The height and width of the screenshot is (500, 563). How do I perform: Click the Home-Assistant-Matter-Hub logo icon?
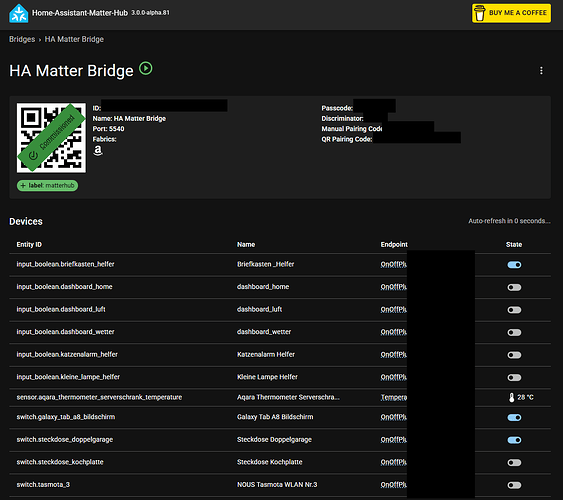point(19,13)
